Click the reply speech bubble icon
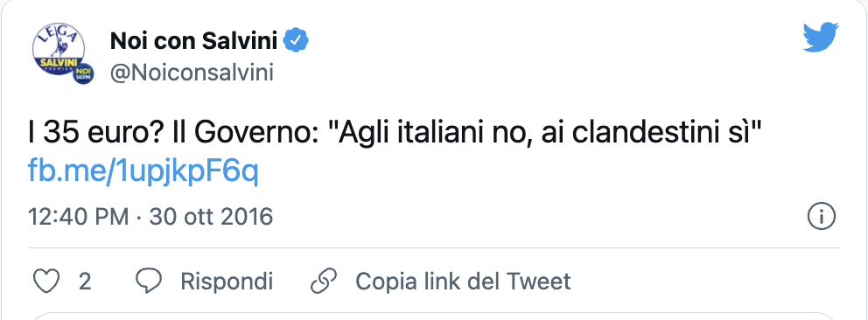 149,282
